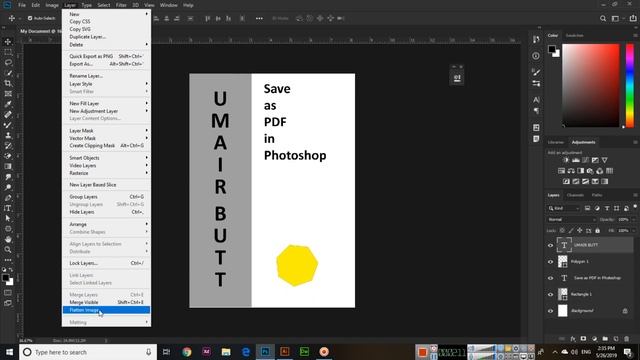This screenshot has height=360, width=640.
Task: Click the delete layer trash icon
Action: click(627, 339)
